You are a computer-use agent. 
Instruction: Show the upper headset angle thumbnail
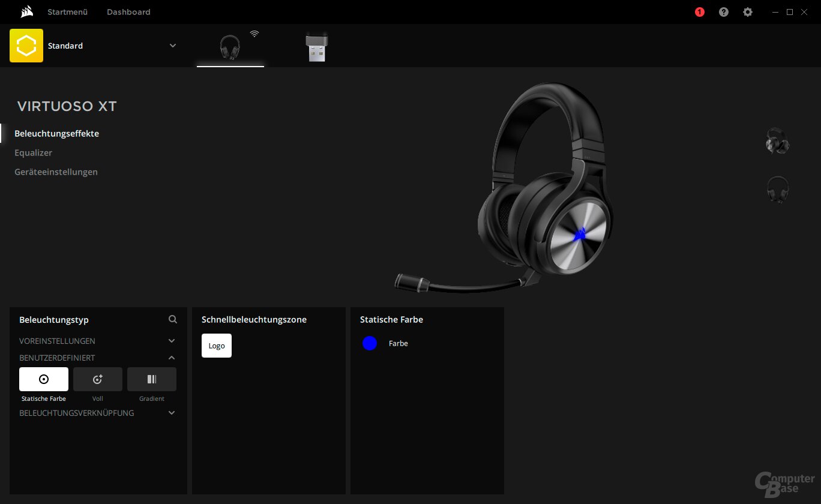pyautogui.click(x=777, y=141)
